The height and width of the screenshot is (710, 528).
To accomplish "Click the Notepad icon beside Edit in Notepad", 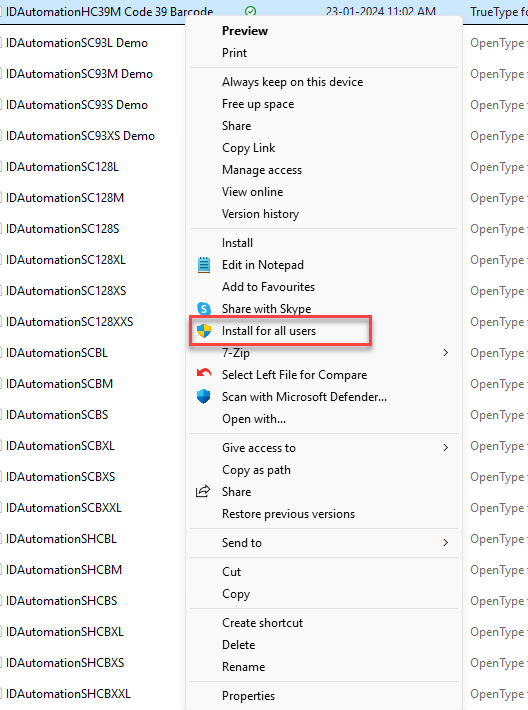I will [204, 265].
